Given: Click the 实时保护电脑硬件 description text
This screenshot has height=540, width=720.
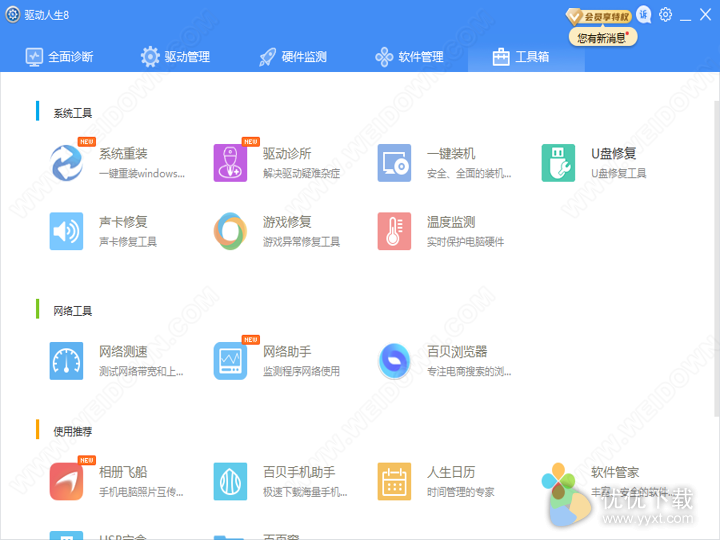Looking at the screenshot, I should pos(465,242).
